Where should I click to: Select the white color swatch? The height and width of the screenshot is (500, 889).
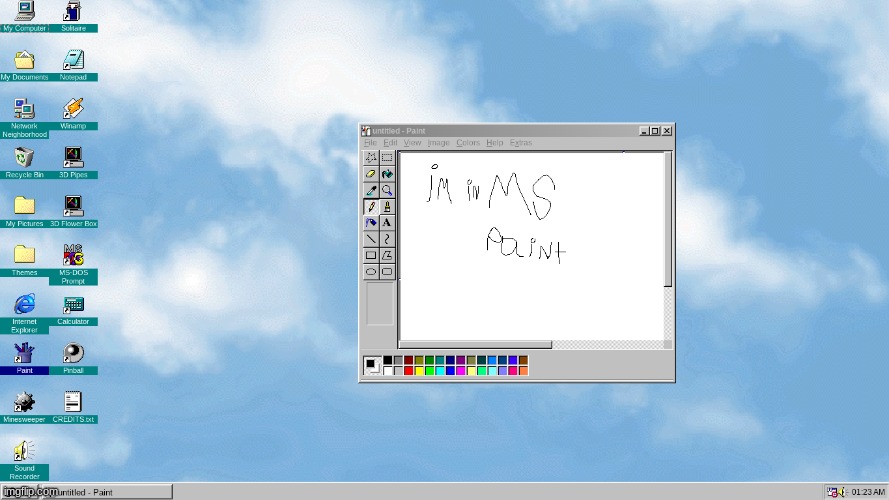pos(388,371)
